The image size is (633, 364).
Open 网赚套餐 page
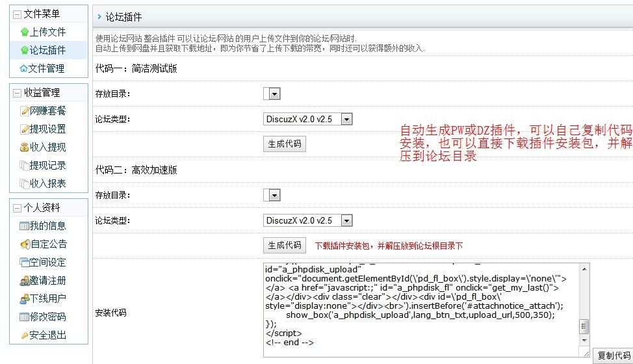(x=47, y=111)
